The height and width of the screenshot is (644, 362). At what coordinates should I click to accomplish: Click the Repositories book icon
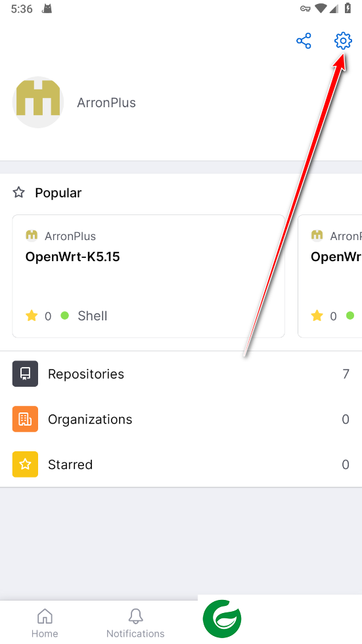tap(25, 374)
